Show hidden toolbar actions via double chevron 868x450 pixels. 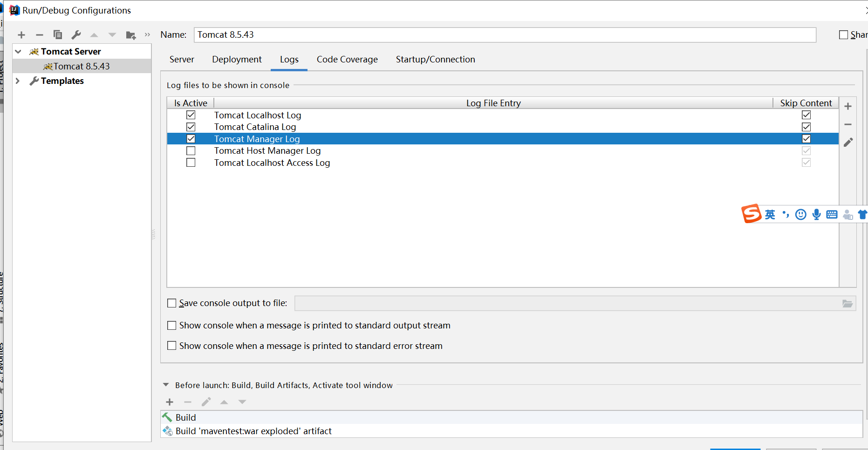(x=147, y=34)
